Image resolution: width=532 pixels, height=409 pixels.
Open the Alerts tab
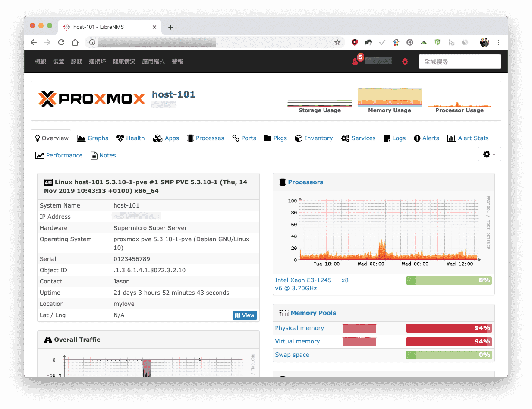point(426,138)
